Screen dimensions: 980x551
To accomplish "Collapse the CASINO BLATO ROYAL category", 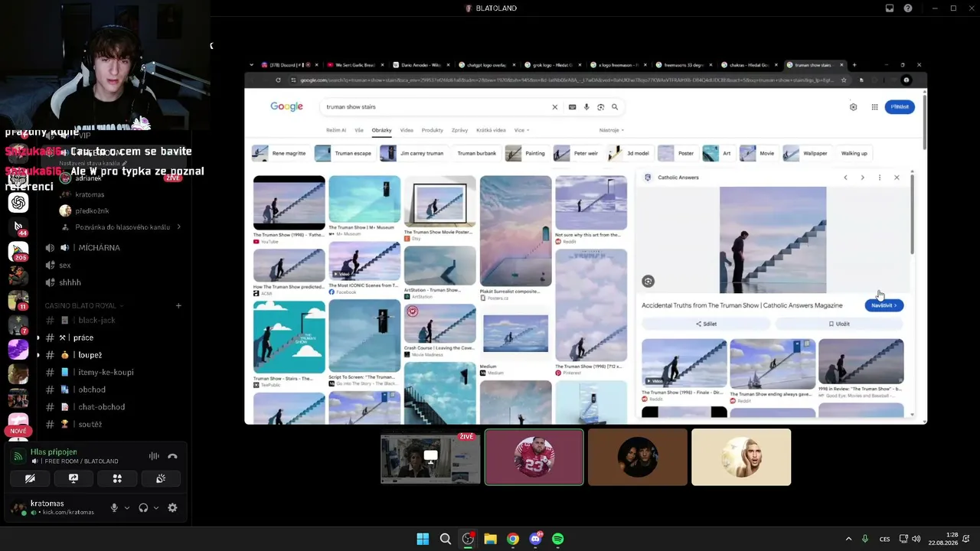I will [x=84, y=306].
